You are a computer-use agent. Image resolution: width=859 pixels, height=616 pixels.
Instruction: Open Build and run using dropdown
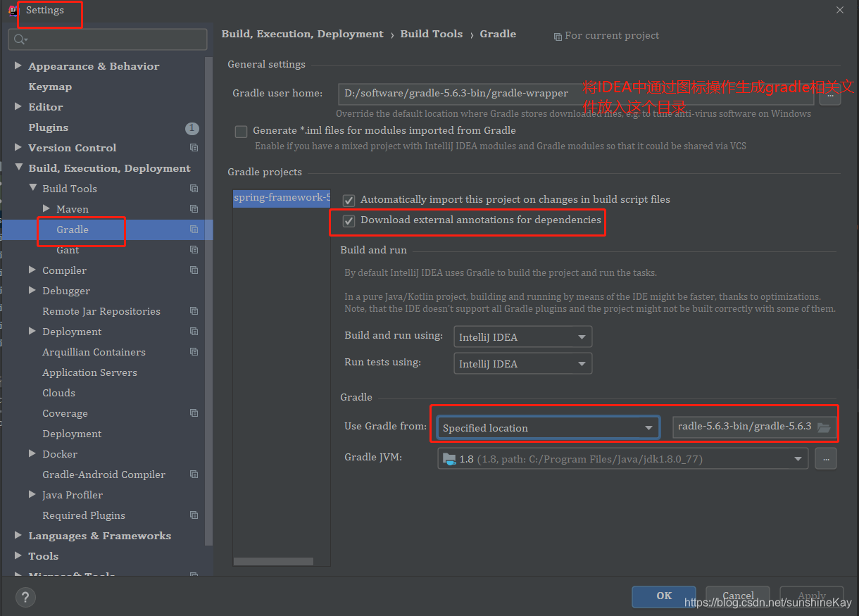point(523,337)
